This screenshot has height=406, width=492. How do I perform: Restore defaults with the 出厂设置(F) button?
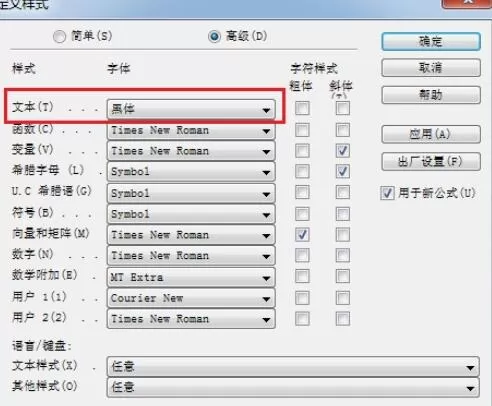click(x=431, y=162)
